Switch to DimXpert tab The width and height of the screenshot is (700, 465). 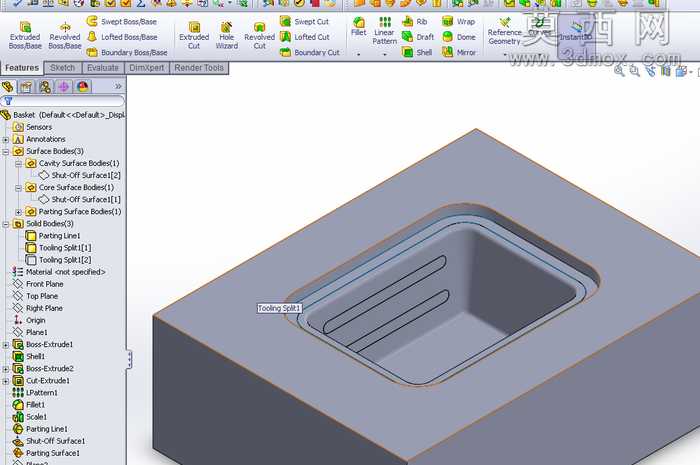tap(146, 68)
